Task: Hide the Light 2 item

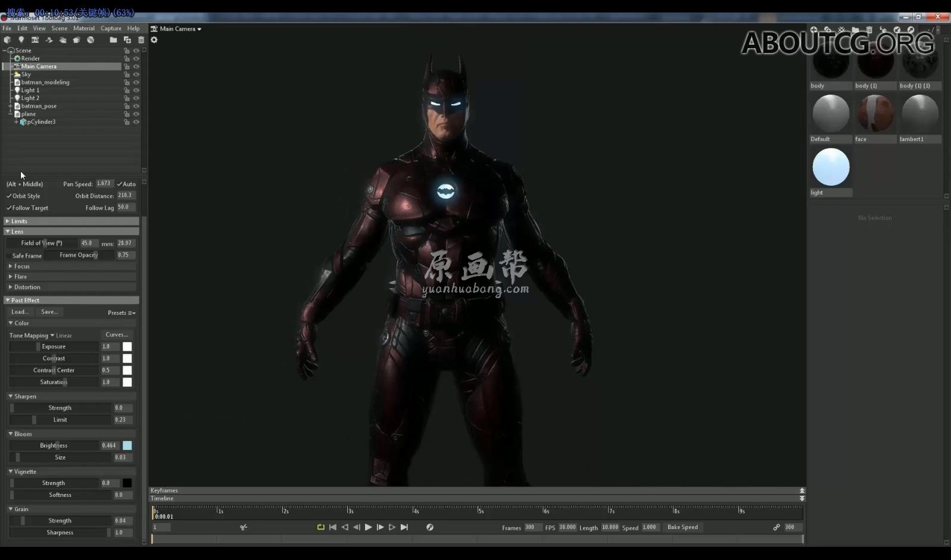Action: [136, 98]
